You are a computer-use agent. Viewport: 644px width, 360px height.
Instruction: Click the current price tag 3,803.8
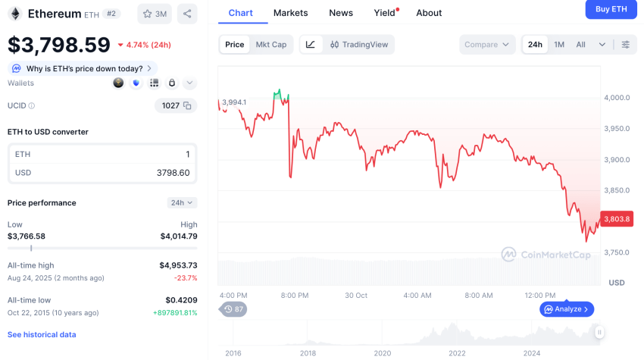(x=617, y=219)
